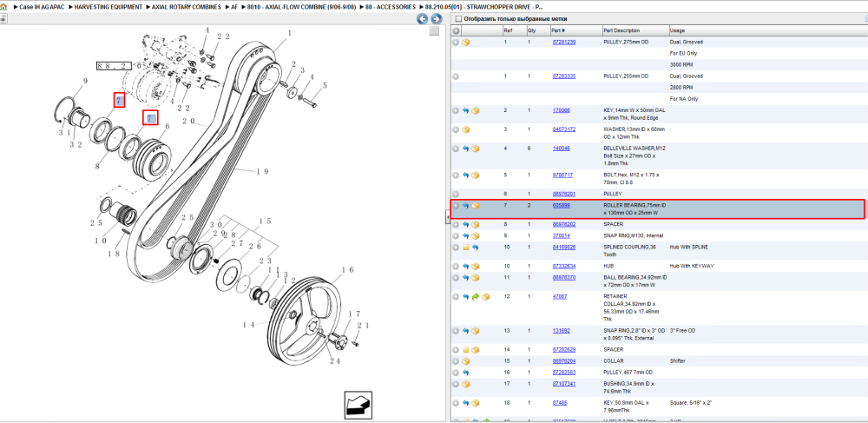Toggle selection circle for retainer collar 47067

(457, 297)
